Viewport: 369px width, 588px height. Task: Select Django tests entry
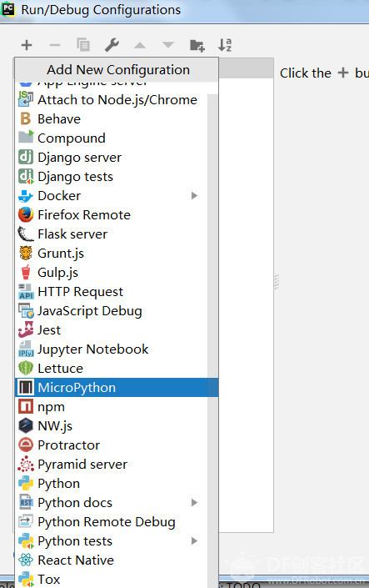click(x=111, y=176)
